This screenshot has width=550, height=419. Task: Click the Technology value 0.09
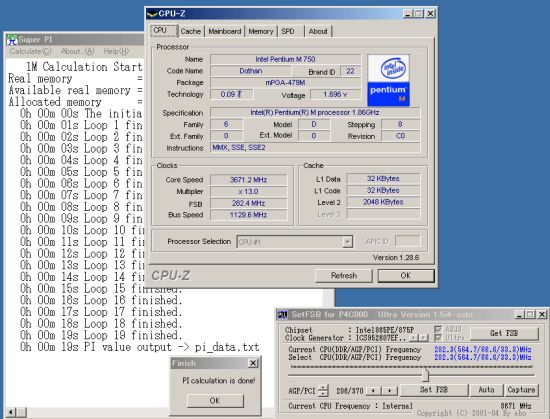click(232, 94)
